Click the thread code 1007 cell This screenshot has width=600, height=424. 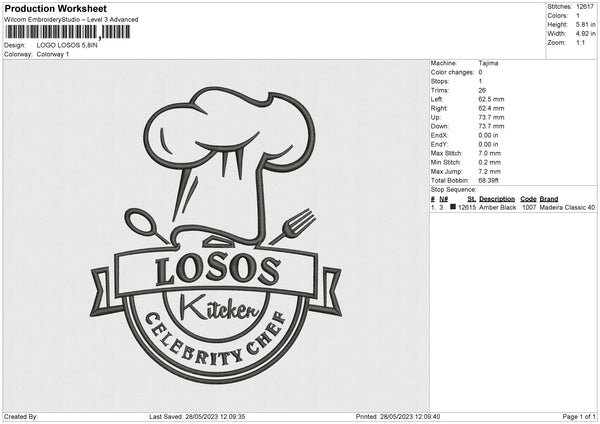coord(529,207)
